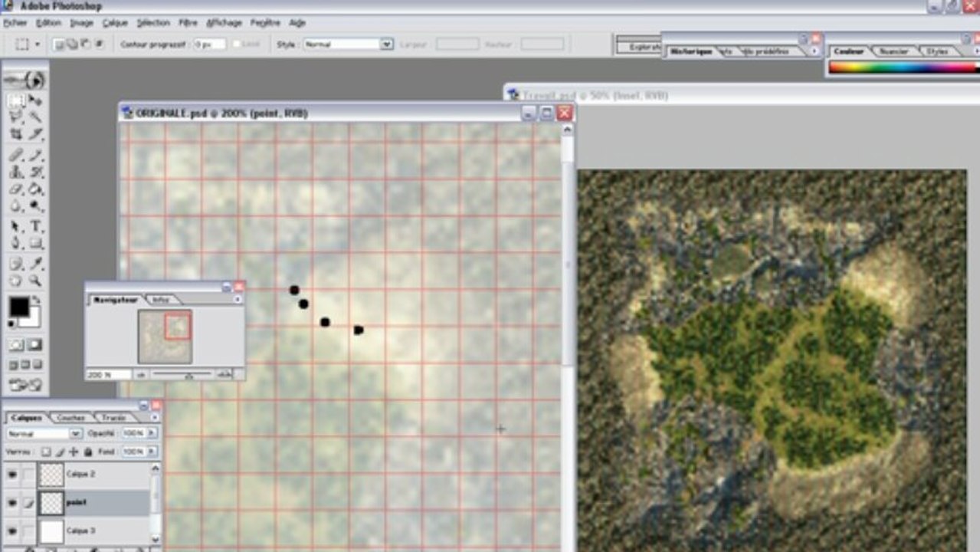Select the Clone Stamp tool

point(16,172)
